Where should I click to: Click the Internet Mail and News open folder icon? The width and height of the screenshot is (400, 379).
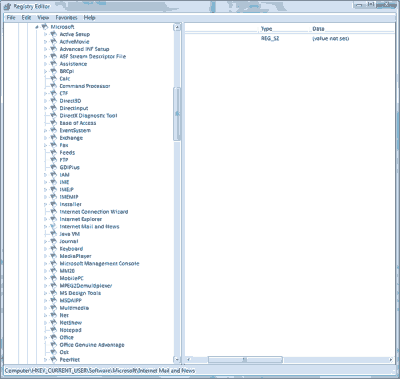tap(53, 227)
